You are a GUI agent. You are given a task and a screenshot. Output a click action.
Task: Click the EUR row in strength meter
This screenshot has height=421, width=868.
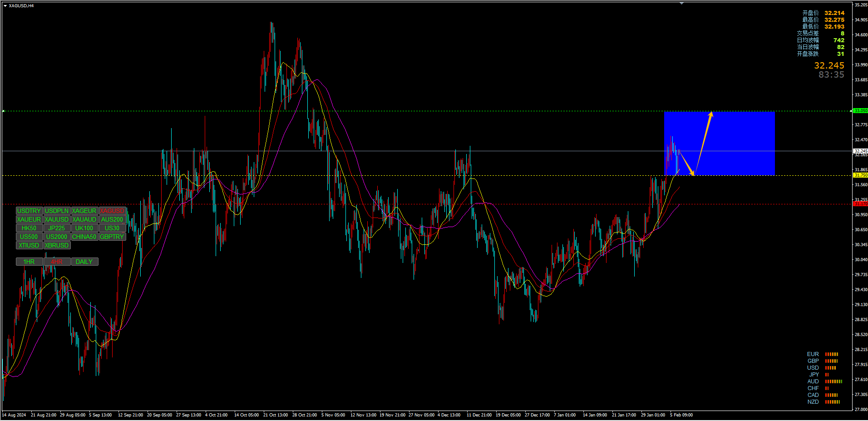click(823, 354)
